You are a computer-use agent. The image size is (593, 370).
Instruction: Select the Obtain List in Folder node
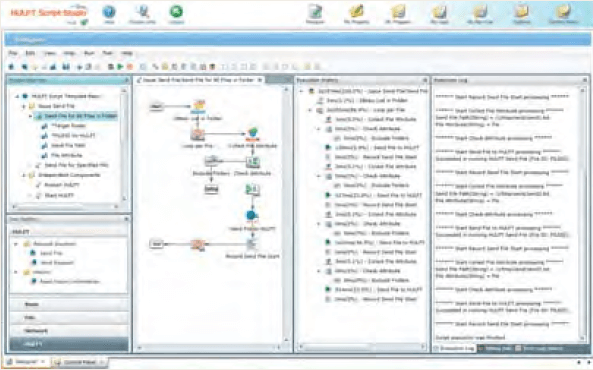(198, 107)
